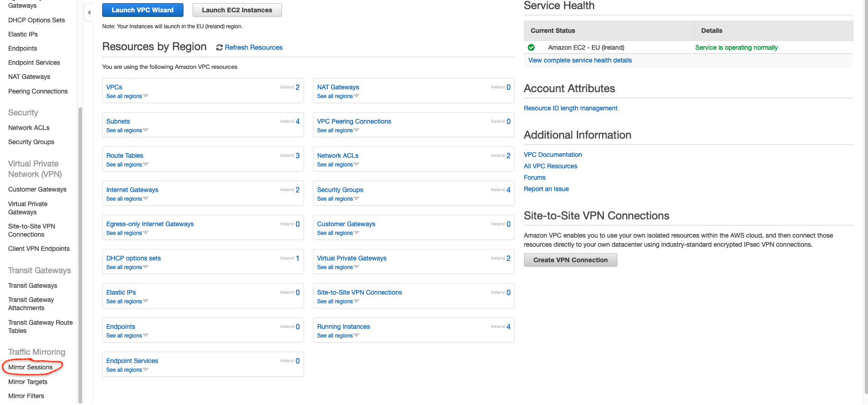Open Site-to-Site VPN Connections in sidebar
This screenshot has width=868, height=405.
[x=31, y=230]
